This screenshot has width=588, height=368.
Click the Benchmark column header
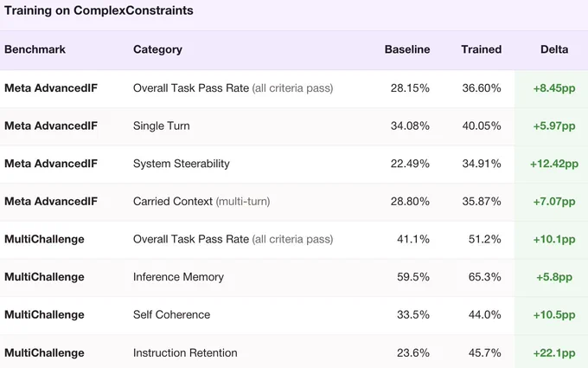click(x=35, y=49)
